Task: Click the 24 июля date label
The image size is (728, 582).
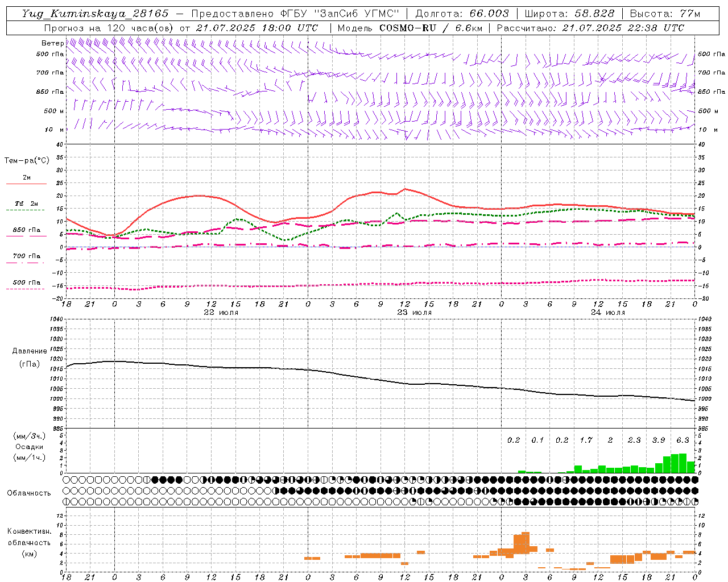Action: click(x=607, y=313)
